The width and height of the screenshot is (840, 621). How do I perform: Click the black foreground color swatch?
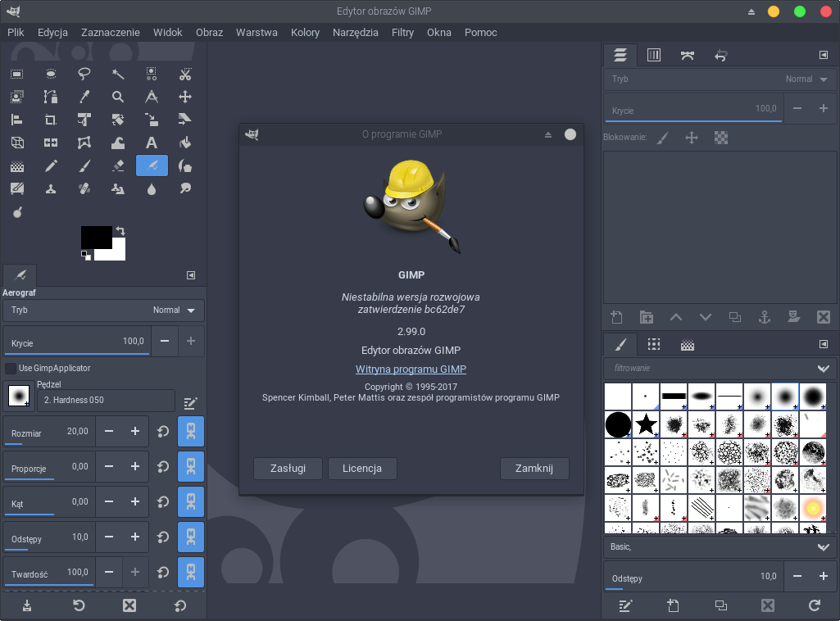[94, 237]
